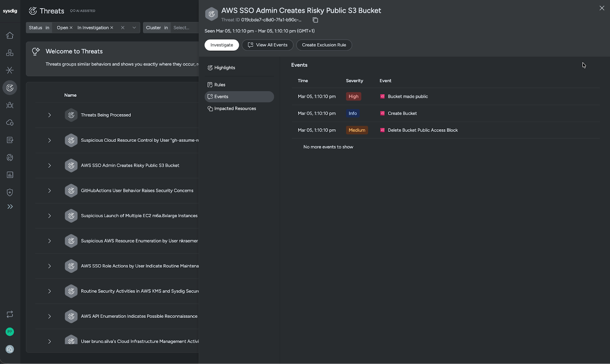The image size is (610, 364).
Task: Click the Threats page title icon
Action: click(33, 11)
